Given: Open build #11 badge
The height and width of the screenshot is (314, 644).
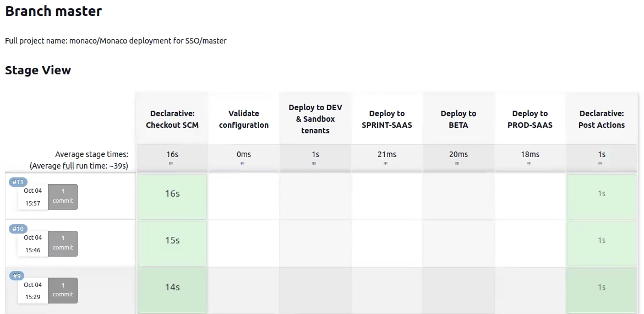Looking at the screenshot, I should 18,182.
